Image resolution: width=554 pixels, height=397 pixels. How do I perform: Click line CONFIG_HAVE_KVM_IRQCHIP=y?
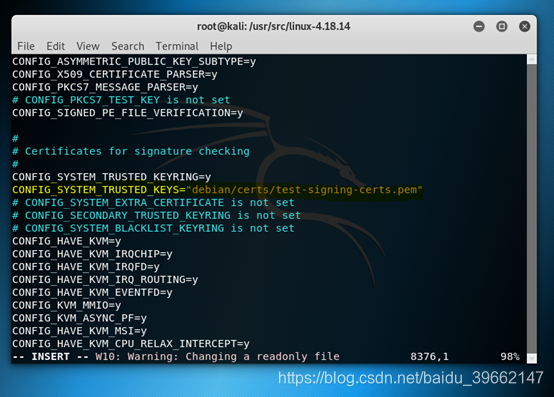[x=92, y=254]
